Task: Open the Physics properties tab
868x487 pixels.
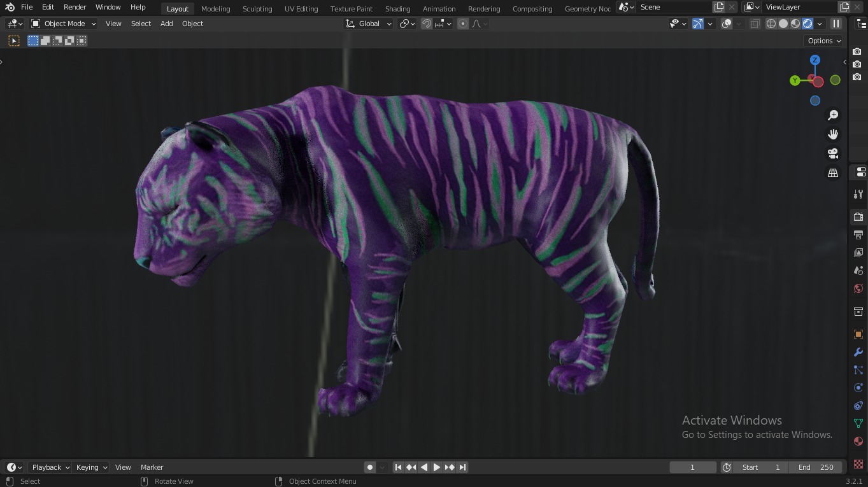Action: coord(858,388)
